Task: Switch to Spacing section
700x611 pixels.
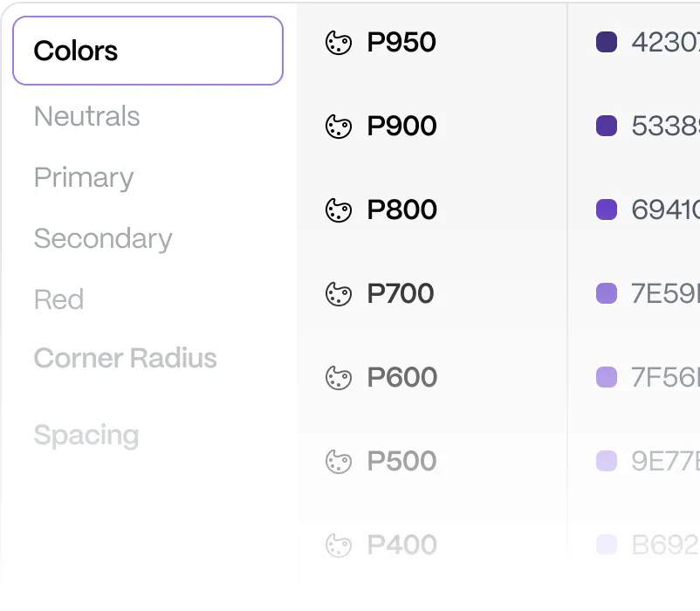Action: (x=86, y=435)
